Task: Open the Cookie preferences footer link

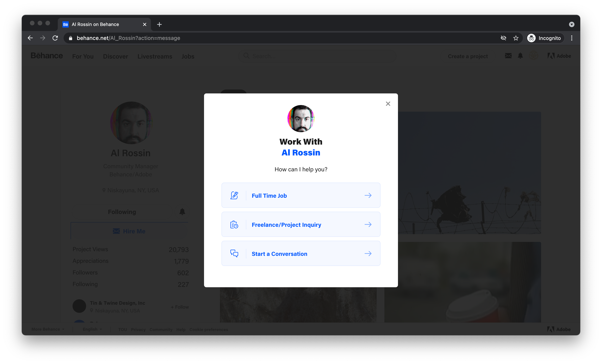Action: [x=209, y=329]
